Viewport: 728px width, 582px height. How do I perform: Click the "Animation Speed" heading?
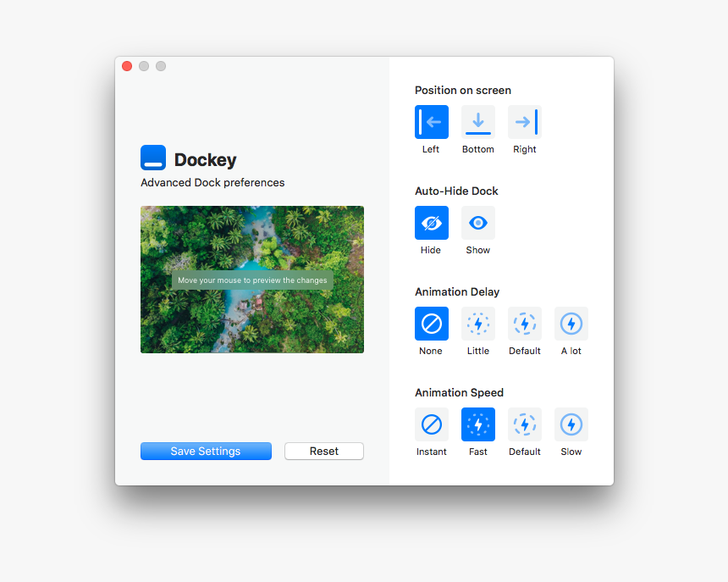click(459, 392)
